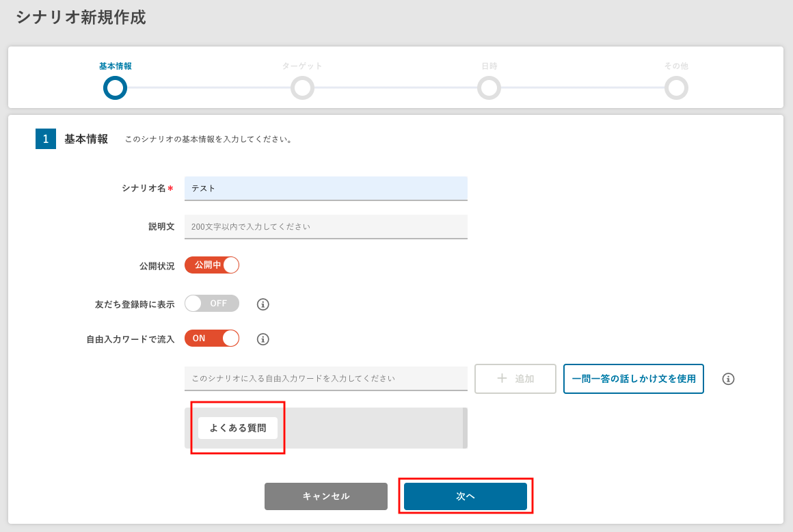Select the ターゲット step circle
The height and width of the screenshot is (532, 793).
(302, 88)
